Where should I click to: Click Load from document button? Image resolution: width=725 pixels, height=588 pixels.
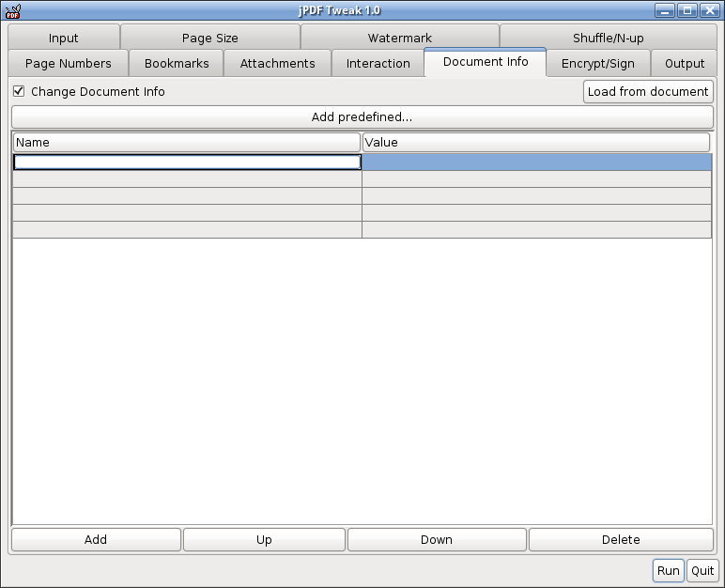[x=648, y=92]
